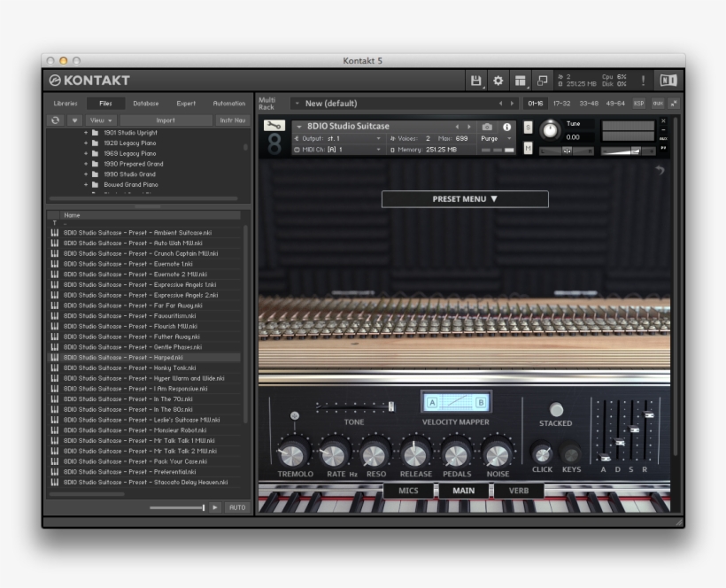Switch to the Expert tab
The width and height of the screenshot is (726, 588).
tap(186, 104)
